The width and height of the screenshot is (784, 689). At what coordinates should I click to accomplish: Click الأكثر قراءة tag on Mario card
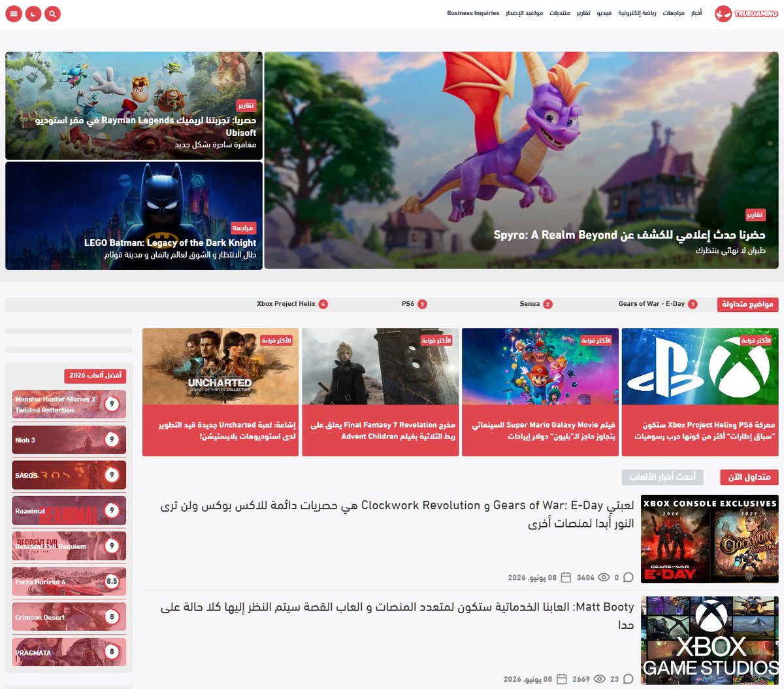point(596,341)
